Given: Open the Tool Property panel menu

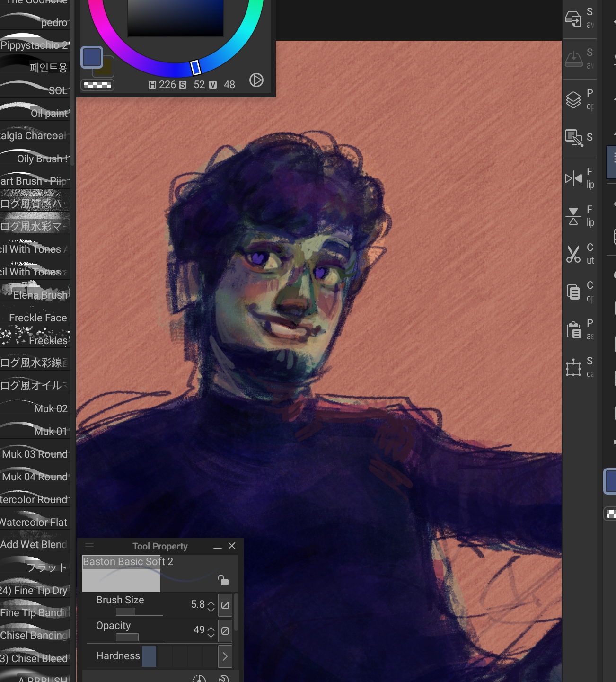Looking at the screenshot, I should (x=89, y=546).
